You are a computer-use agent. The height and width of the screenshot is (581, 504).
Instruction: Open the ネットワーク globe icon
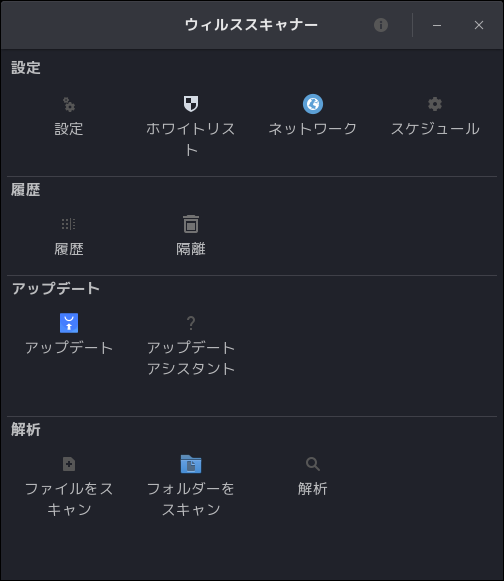pyautogui.click(x=313, y=104)
